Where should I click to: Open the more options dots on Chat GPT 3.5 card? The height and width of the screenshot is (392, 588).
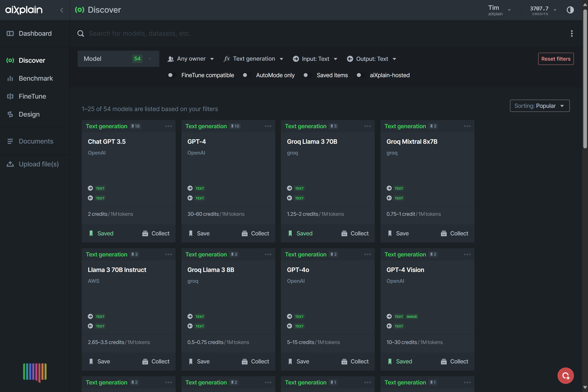click(x=168, y=126)
